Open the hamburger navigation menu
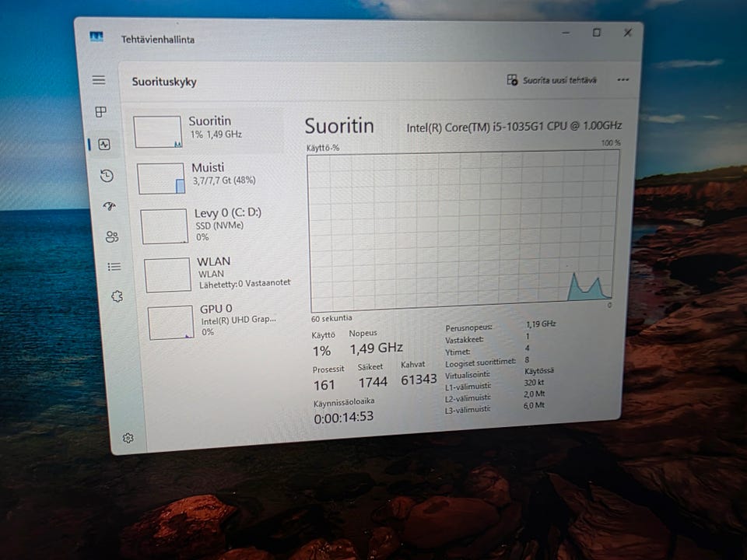The height and width of the screenshot is (560, 747). pyautogui.click(x=99, y=80)
